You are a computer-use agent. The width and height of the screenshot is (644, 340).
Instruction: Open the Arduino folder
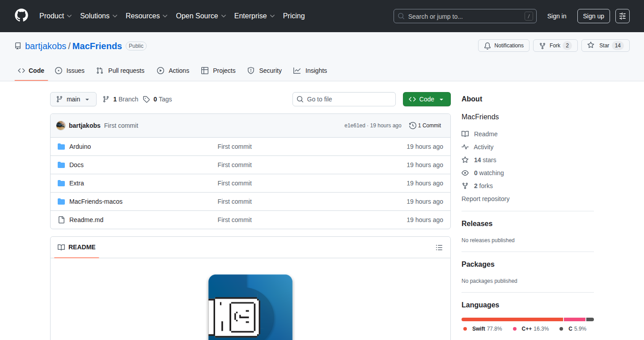(x=80, y=147)
